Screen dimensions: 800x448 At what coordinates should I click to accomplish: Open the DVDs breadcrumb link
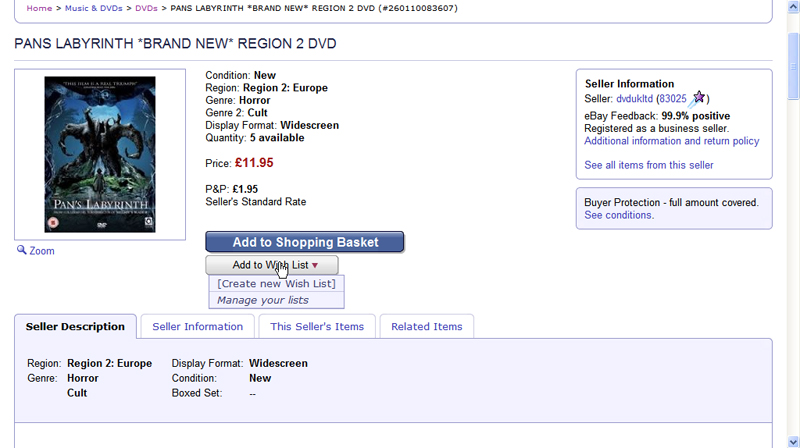(146, 8)
